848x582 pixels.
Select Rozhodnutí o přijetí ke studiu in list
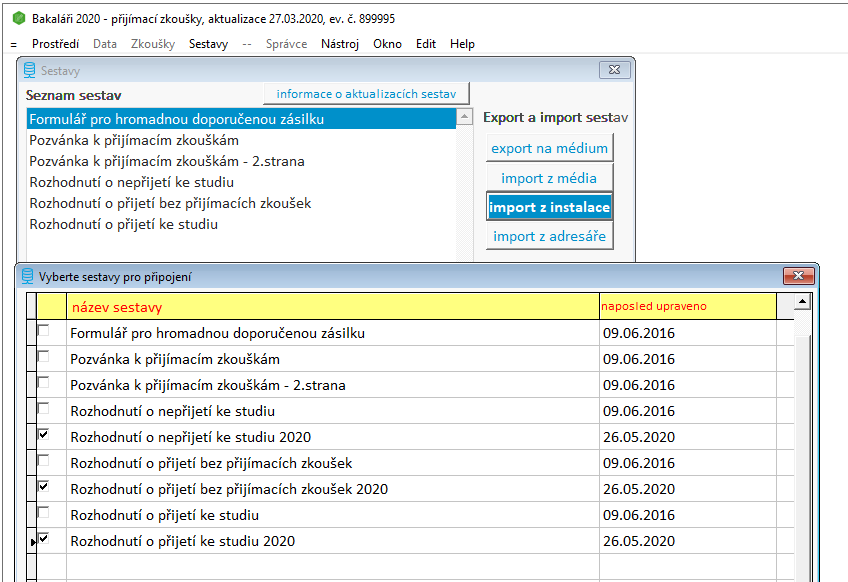tap(124, 225)
